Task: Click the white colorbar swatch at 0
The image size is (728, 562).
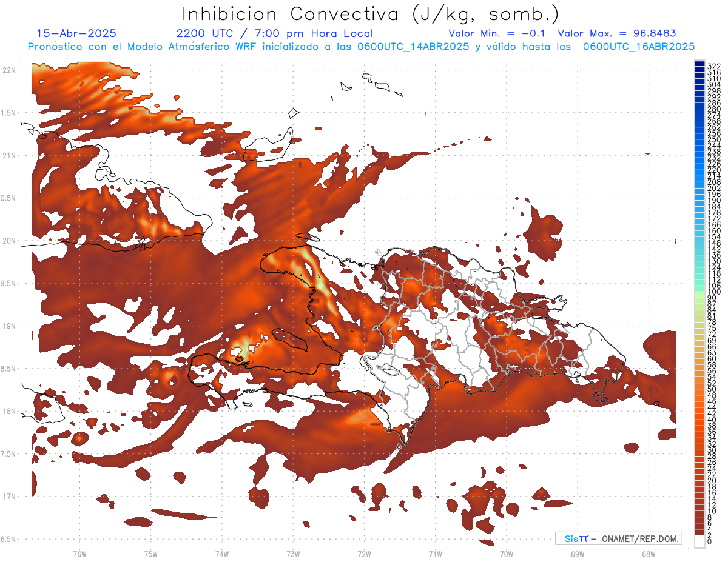Action: [699, 542]
